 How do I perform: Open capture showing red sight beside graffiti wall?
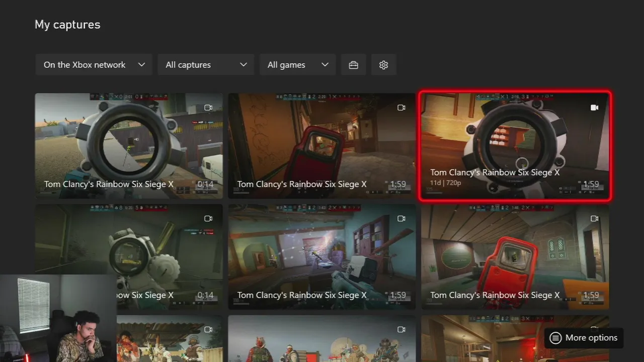click(x=322, y=146)
